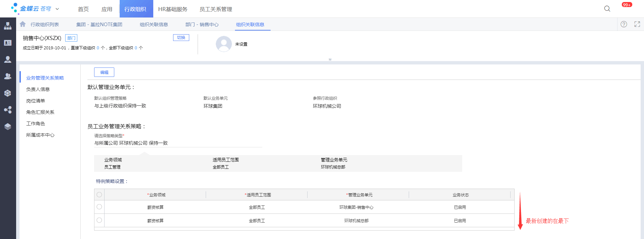Select radio for 环球集团-销售中心 row

pos(99,207)
